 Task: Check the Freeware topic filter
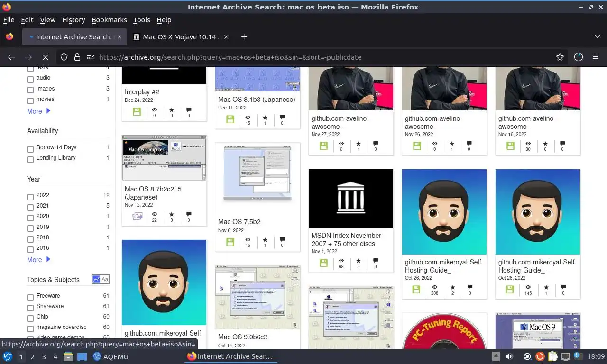click(30, 297)
